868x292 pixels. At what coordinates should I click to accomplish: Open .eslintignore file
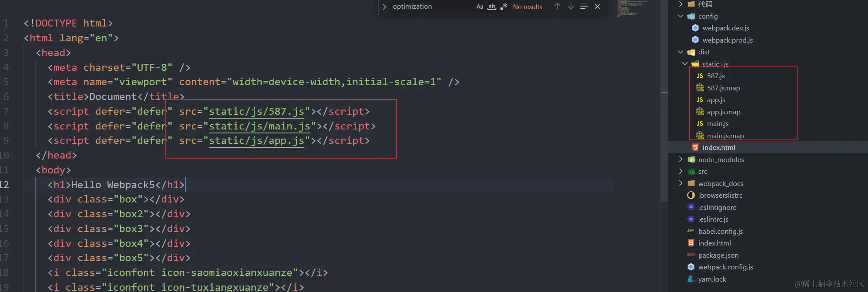(717, 207)
